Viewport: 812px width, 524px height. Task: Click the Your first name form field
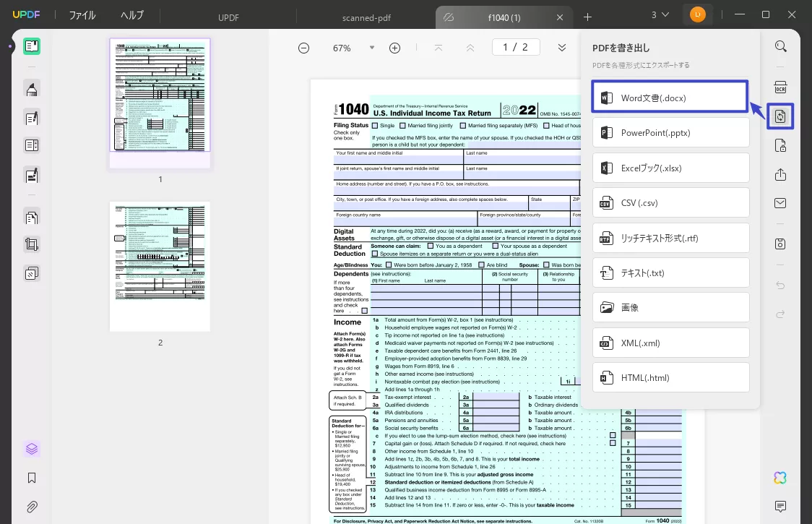398,160
